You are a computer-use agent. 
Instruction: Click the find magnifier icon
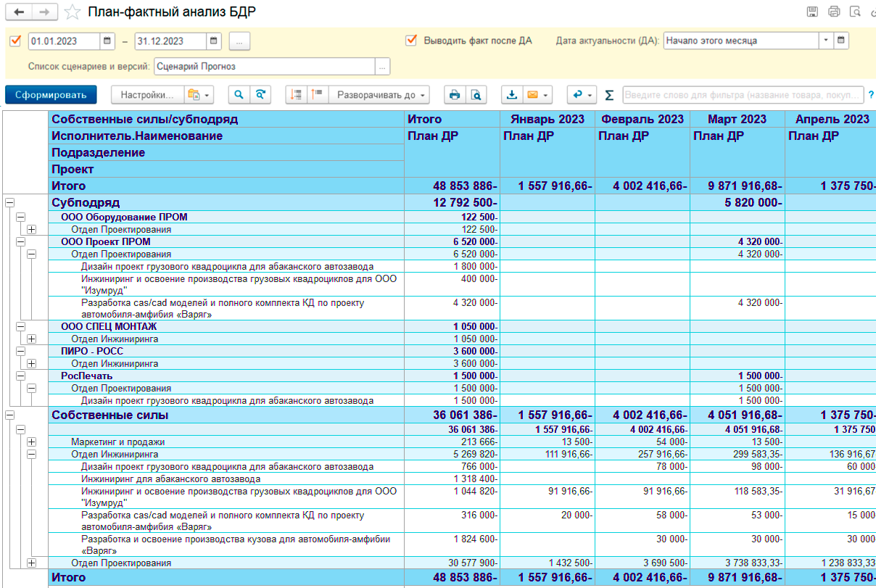pos(239,95)
